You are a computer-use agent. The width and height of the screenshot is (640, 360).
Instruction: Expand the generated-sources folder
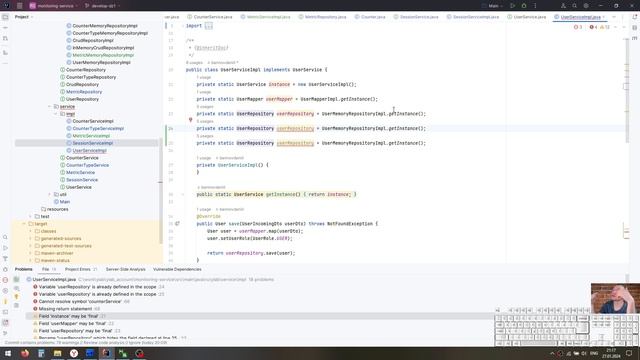pos(30,238)
